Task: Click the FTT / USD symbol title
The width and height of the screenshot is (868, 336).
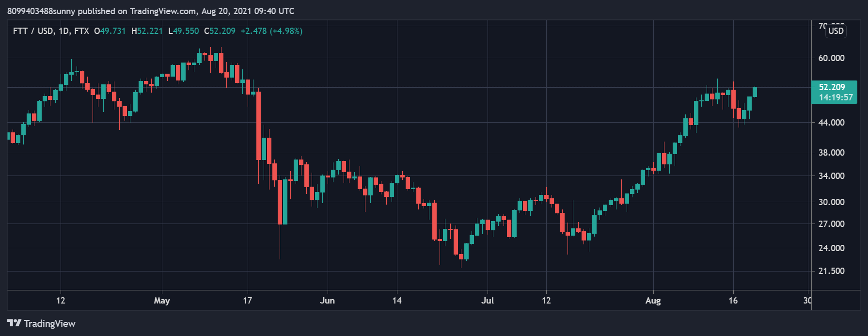Action: (x=33, y=31)
